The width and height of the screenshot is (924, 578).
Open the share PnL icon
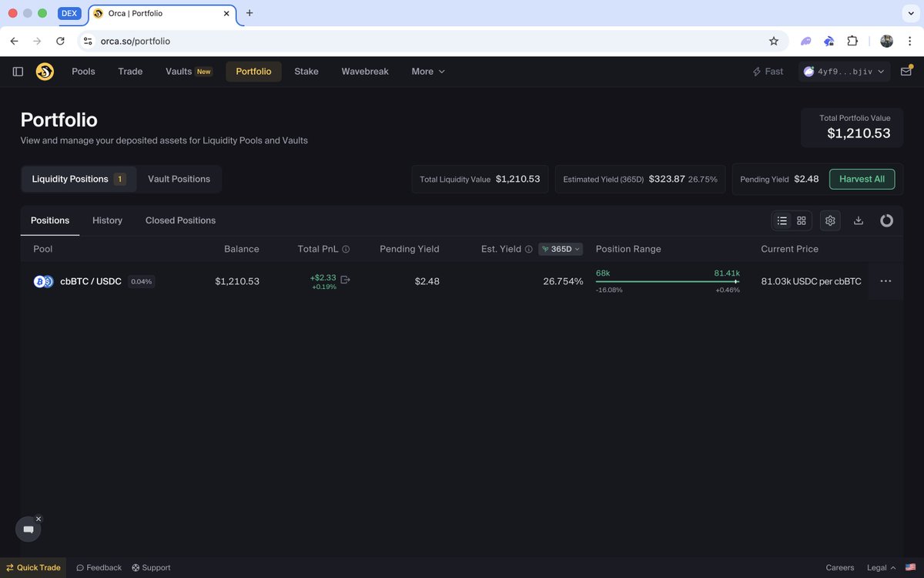tap(345, 280)
